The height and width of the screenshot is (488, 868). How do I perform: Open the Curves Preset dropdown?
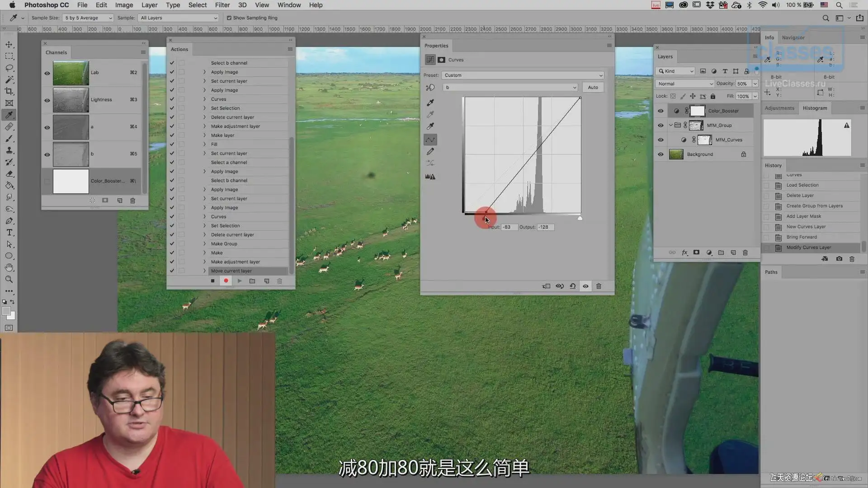pos(523,75)
